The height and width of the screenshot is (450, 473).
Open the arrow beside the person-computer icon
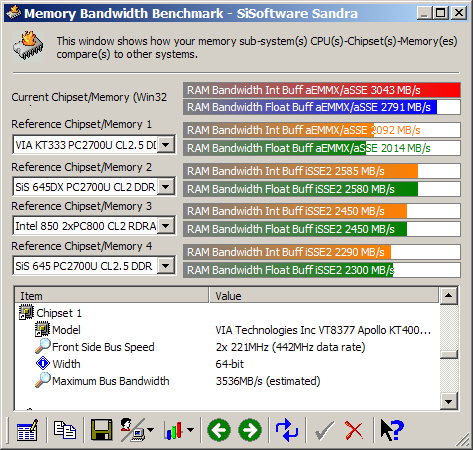tap(150, 430)
